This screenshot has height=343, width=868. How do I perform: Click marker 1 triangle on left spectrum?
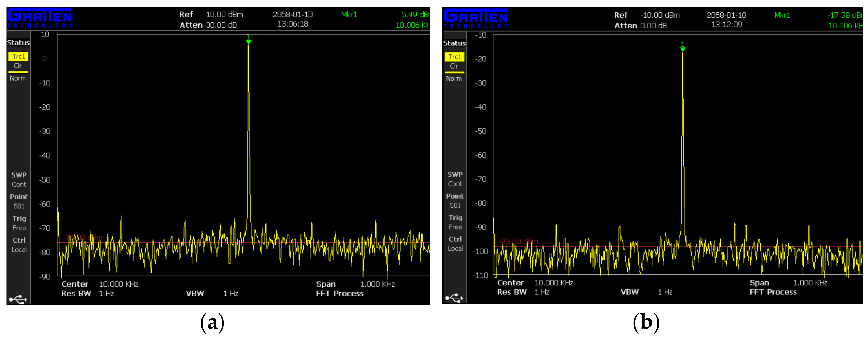(x=248, y=41)
